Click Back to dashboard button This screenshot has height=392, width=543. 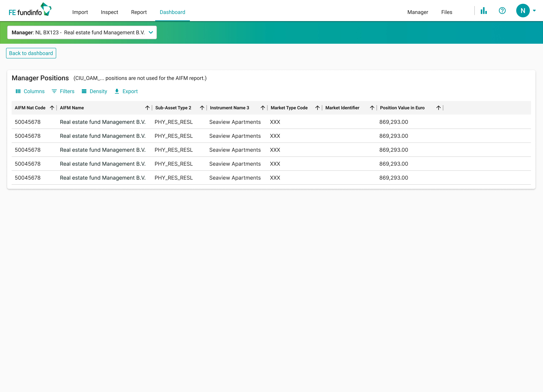(31, 53)
